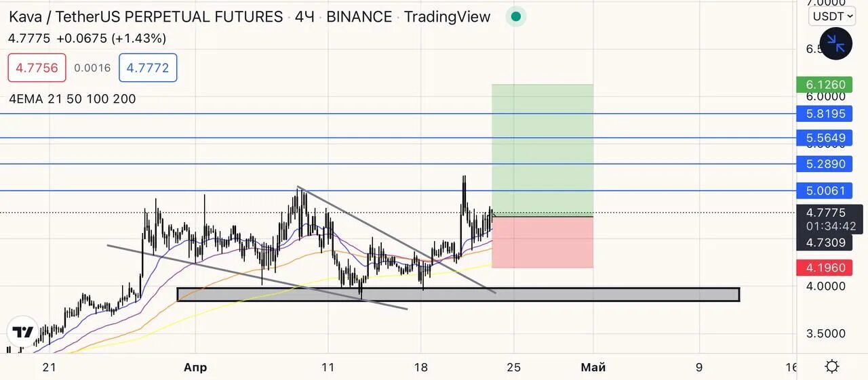Click the TradingView logo icon
The width and height of the screenshot is (868, 380).
(x=23, y=333)
